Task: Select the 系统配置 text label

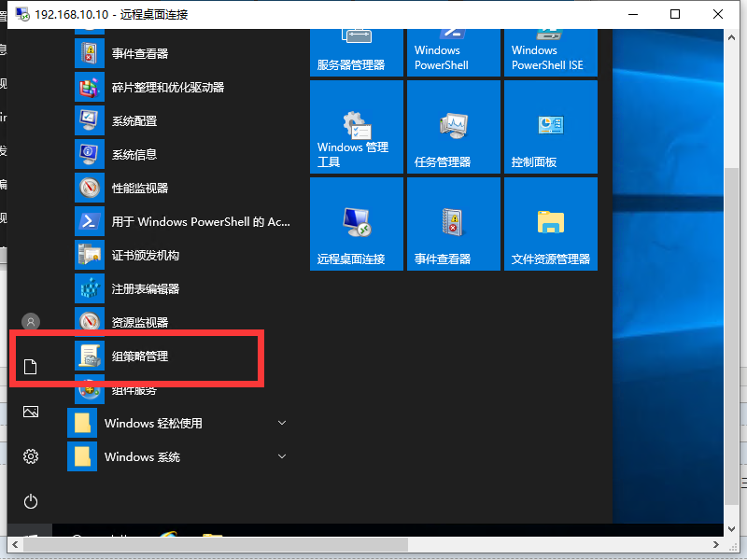Action: pos(134,121)
